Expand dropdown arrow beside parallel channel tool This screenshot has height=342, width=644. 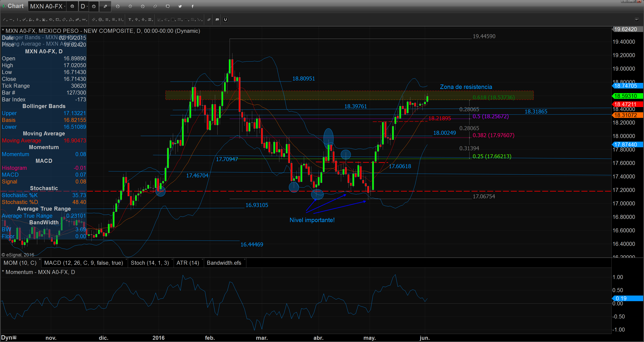pos(96,21)
